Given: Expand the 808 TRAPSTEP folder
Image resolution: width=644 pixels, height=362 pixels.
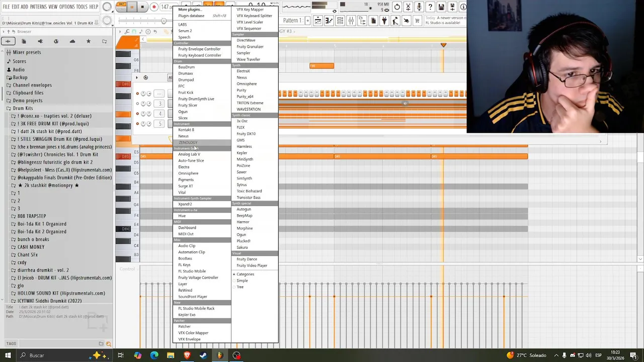Looking at the screenshot, I should click(x=32, y=216).
